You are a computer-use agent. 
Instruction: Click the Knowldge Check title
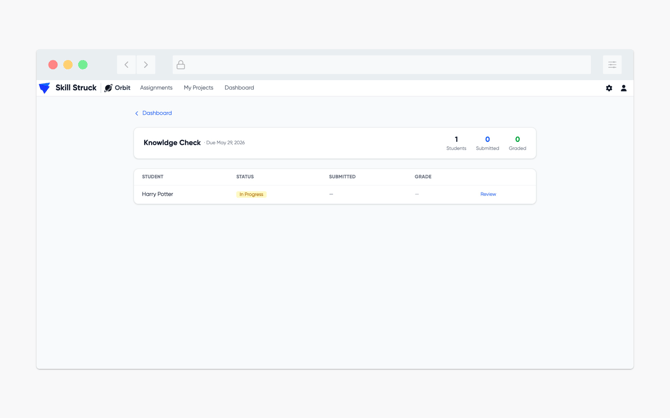pos(172,143)
